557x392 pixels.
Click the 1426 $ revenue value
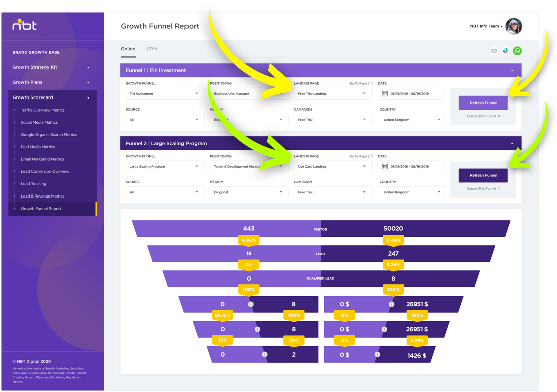tap(416, 355)
